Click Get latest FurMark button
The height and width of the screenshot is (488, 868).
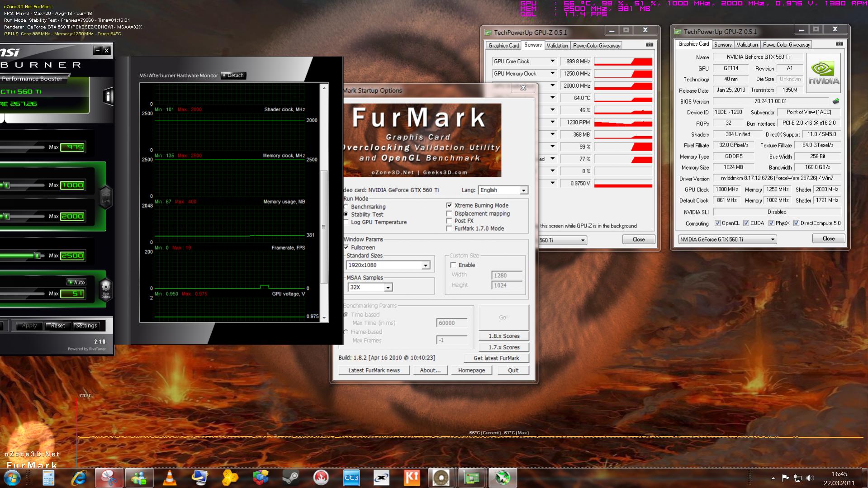point(496,358)
